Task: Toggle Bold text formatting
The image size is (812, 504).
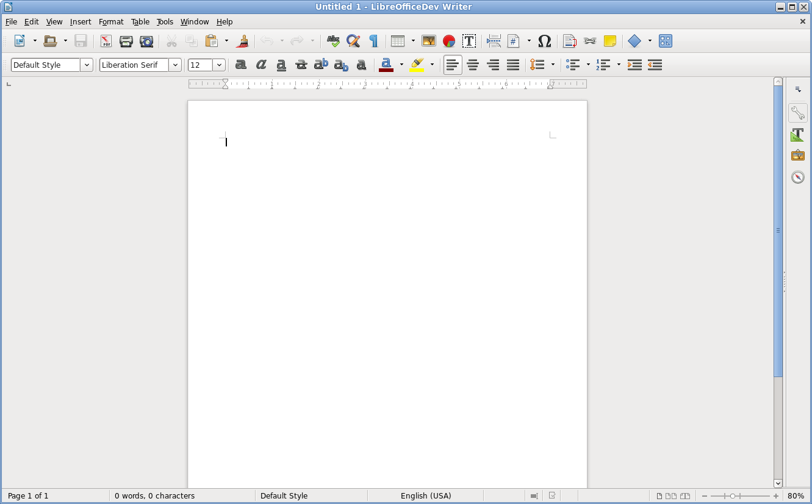Action: pos(241,65)
